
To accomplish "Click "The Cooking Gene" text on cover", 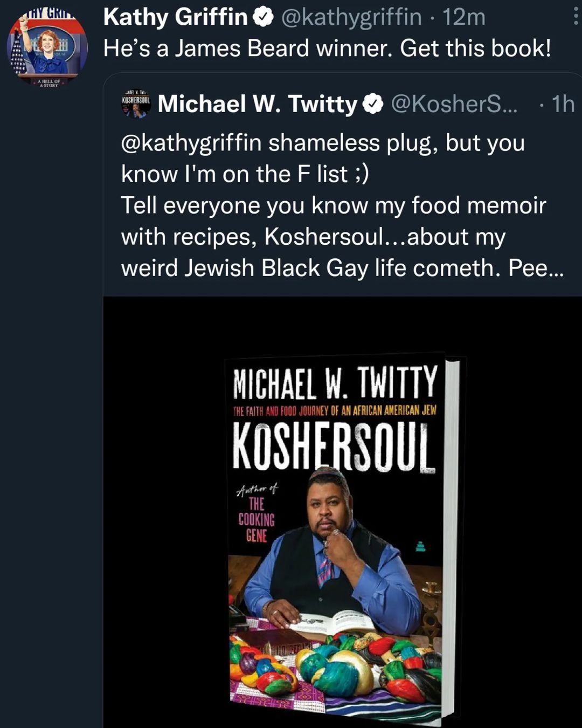I will pos(257,519).
